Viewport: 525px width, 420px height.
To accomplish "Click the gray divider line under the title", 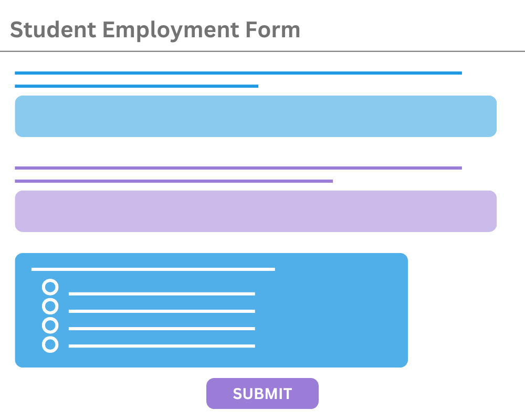I will click(262, 51).
